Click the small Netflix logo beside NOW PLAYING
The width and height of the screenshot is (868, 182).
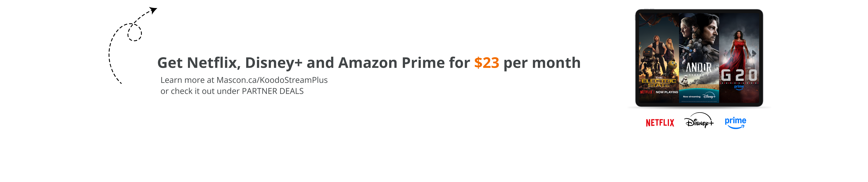coord(646,92)
